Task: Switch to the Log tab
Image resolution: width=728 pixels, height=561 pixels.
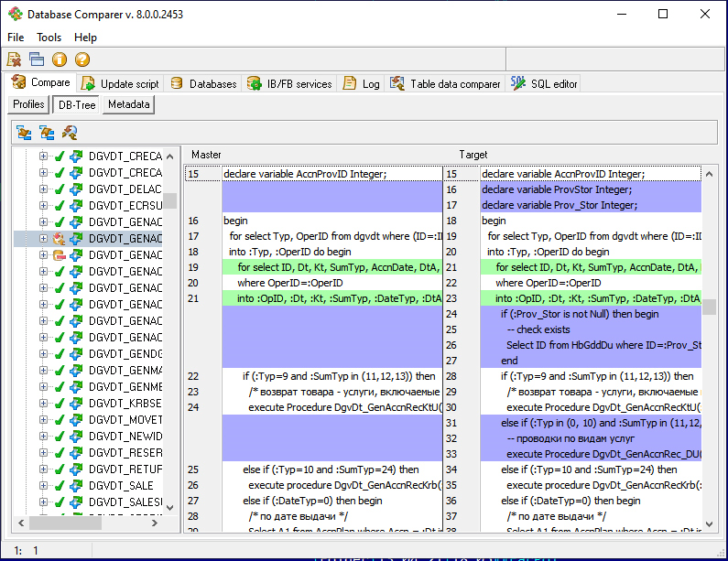Action: coord(361,83)
